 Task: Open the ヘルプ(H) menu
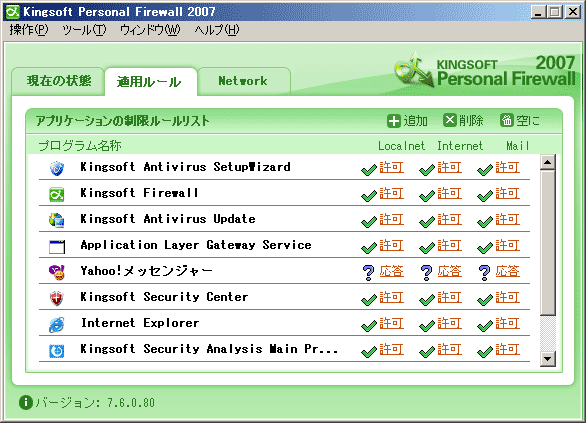(217, 30)
